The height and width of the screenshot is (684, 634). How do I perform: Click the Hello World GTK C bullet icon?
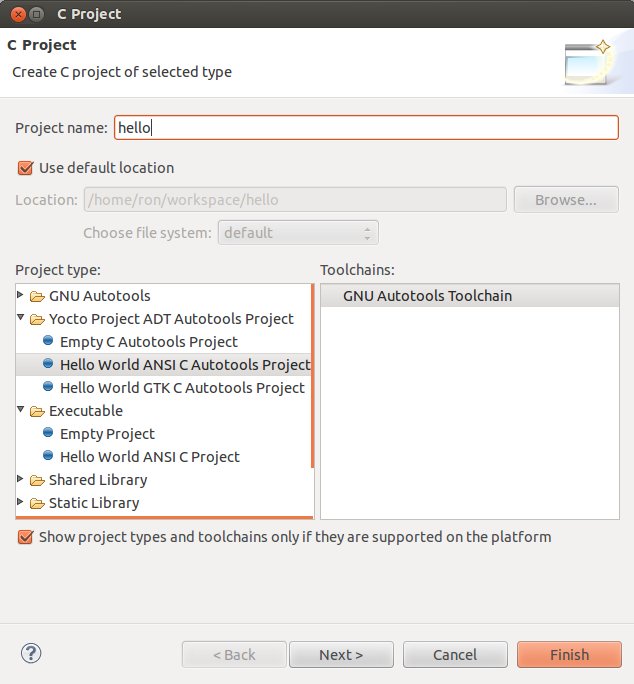[x=48, y=388]
